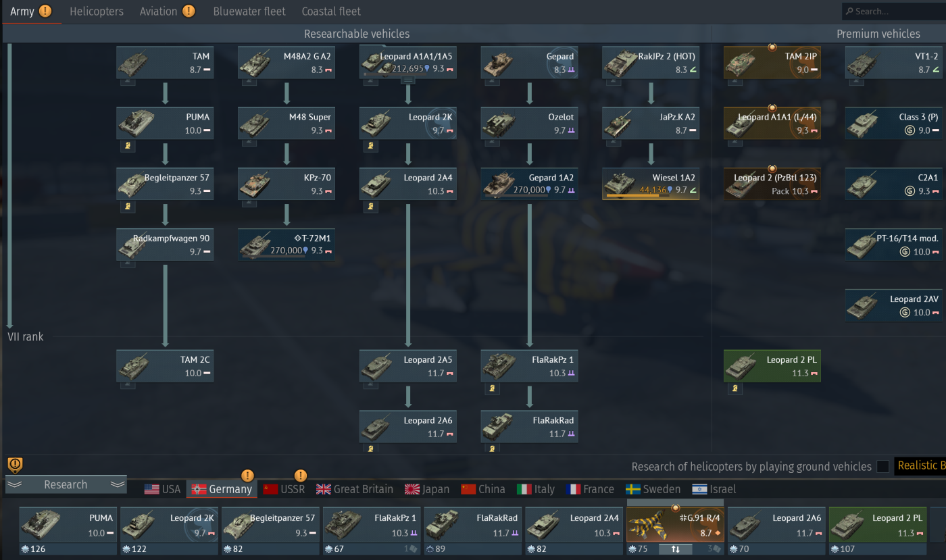Expand the Leopard A1A1/1A5 vehicle group
Image resolution: width=946 pixels, height=560 pixels.
pos(408,80)
